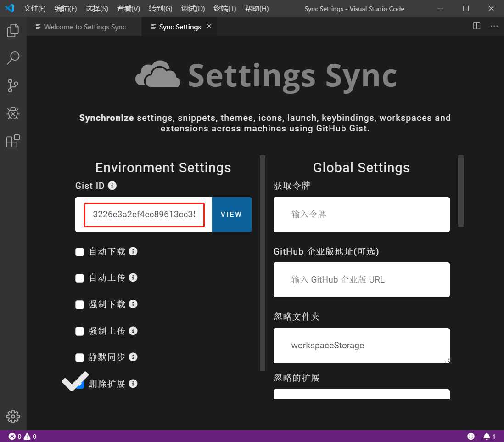Show info icon next to 强制下载

(x=133, y=304)
